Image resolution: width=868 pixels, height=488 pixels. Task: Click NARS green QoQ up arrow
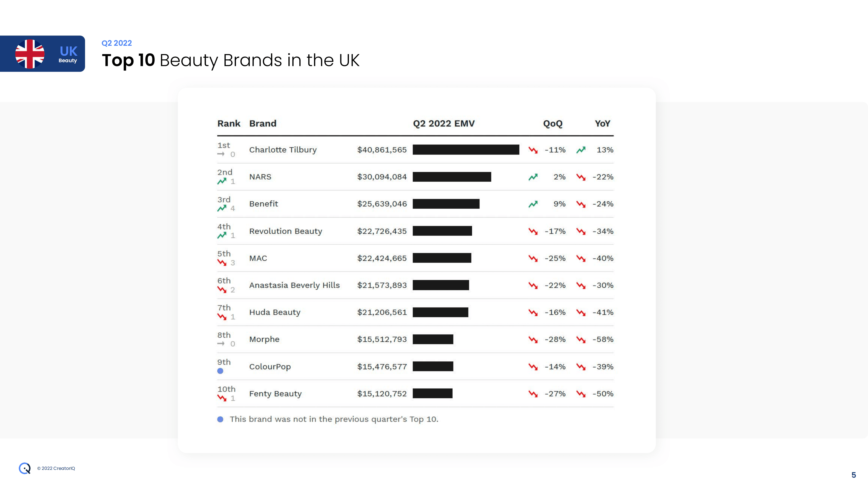pyautogui.click(x=533, y=177)
